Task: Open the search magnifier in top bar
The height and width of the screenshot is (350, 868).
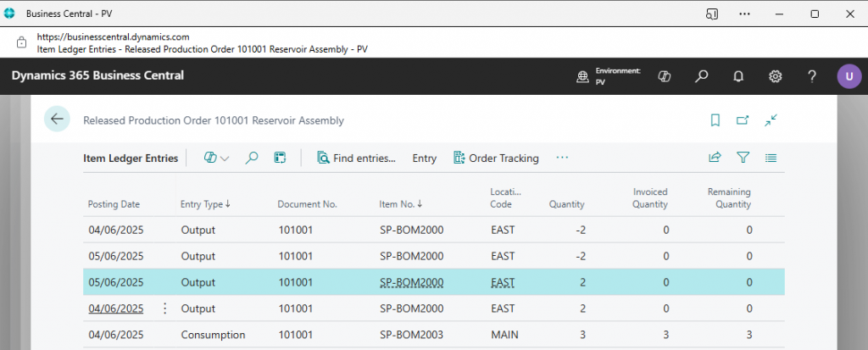Action: (701, 76)
